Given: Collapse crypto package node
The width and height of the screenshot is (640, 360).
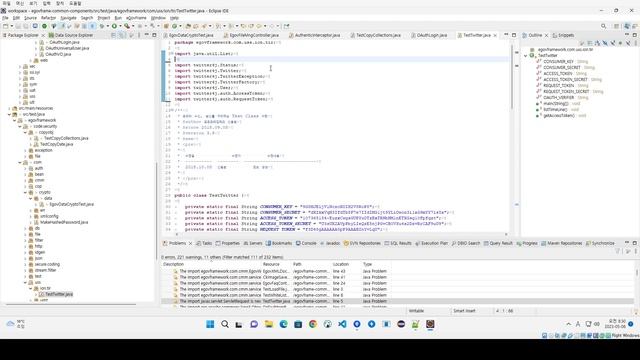Looking at the screenshot, I should (25, 193).
